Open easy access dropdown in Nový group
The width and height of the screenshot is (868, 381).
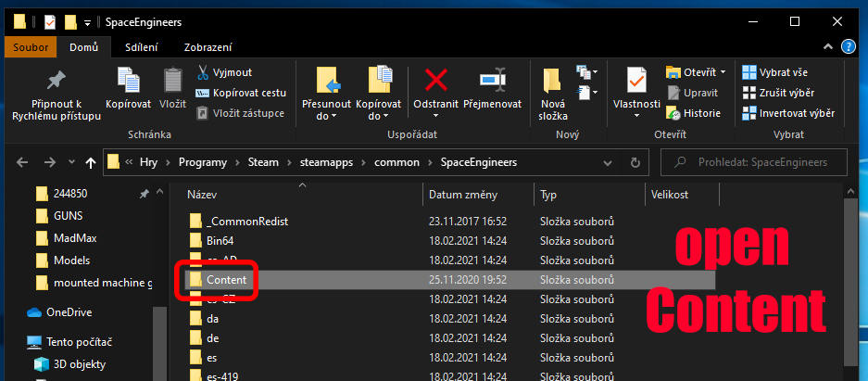586,93
